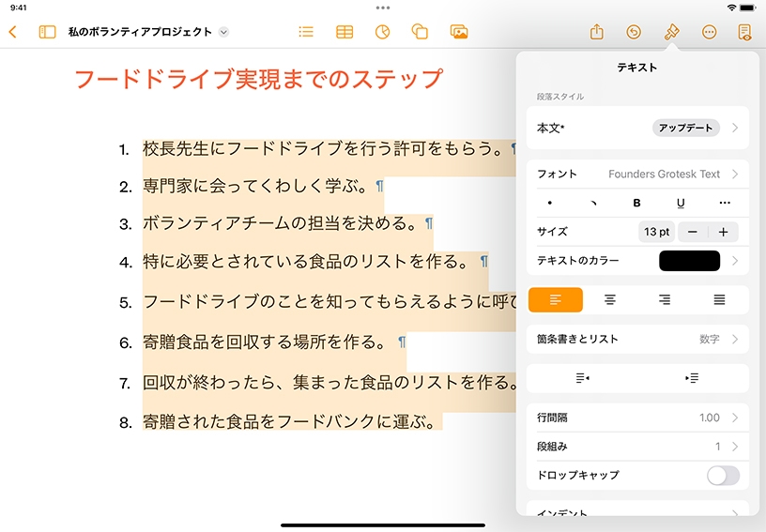Enable the ドロップキャップ switch
The width and height of the screenshot is (766, 532).
723,475
